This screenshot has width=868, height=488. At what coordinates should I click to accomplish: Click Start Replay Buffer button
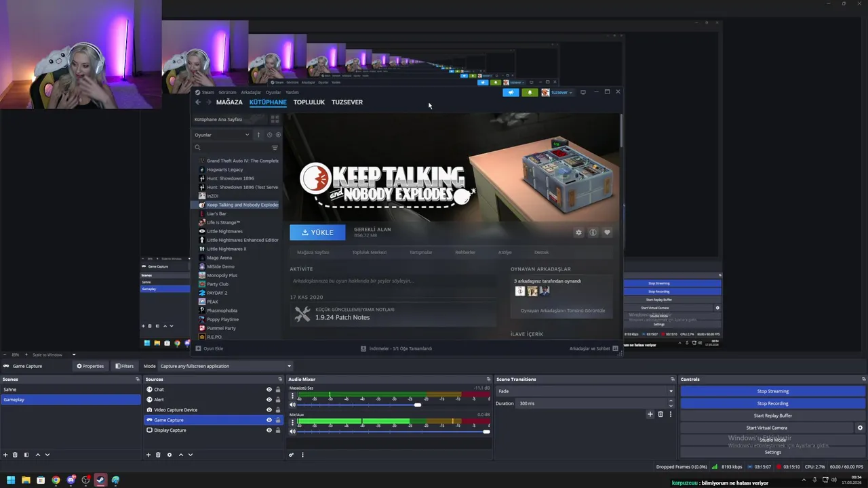click(x=773, y=415)
